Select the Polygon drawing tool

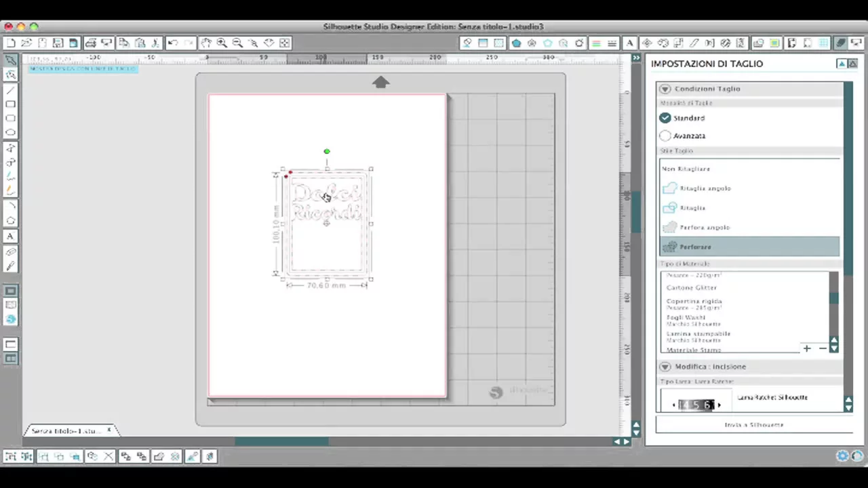(10, 148)
